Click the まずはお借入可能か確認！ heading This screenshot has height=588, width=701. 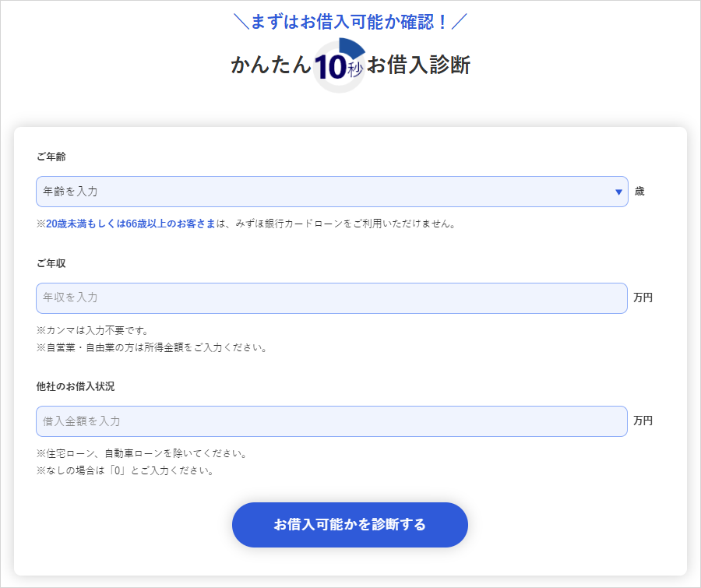tap(350, 22)
